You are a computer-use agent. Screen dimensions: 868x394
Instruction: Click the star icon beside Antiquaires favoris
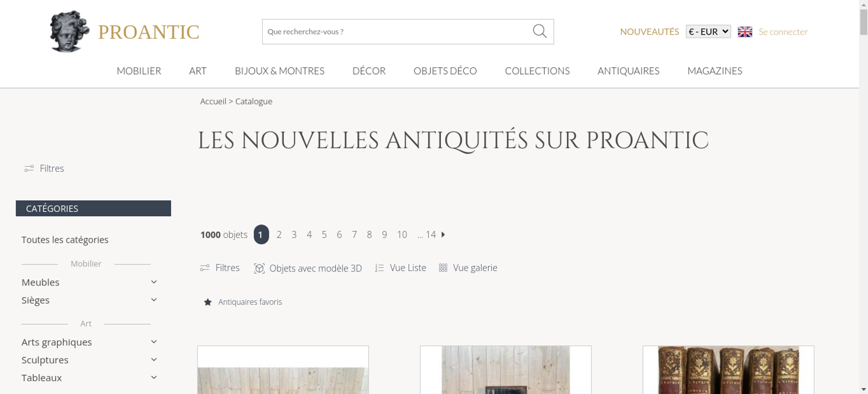[208, 302]
